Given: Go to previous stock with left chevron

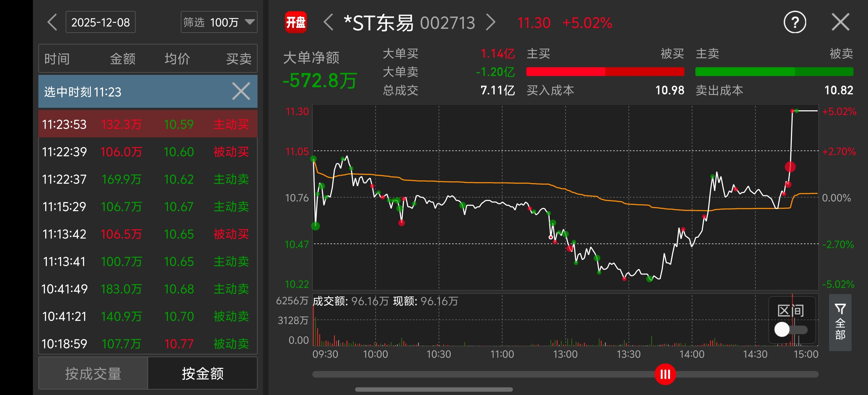Looking at the screenshot, I should pos(328,22).
